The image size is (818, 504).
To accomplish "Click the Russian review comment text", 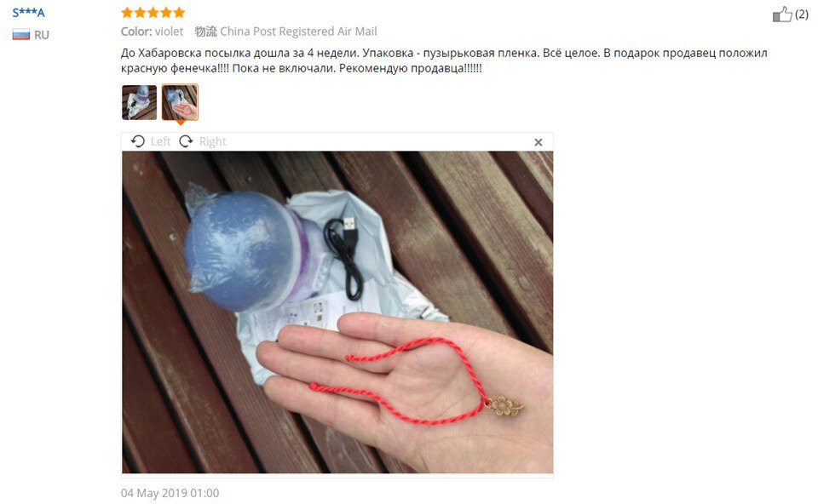I will pyautogui.click(x=444, y=60).
